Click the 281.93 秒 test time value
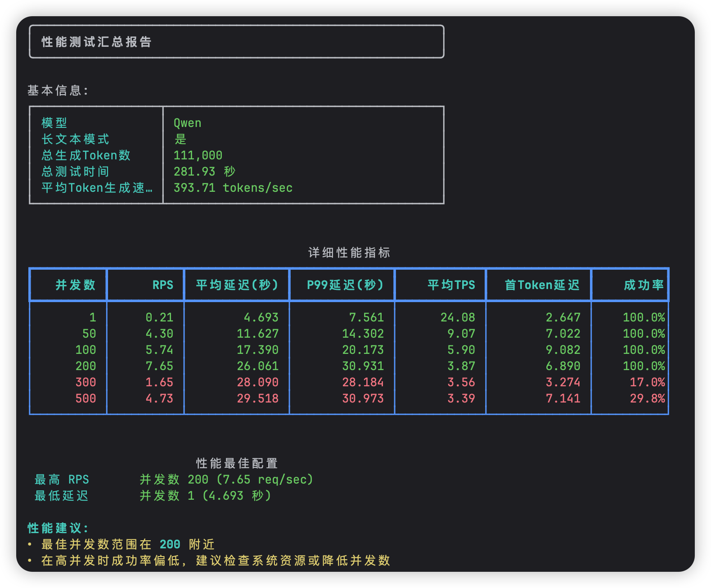Viewport: 711px width, 588px height. click(x=204, y=172)
